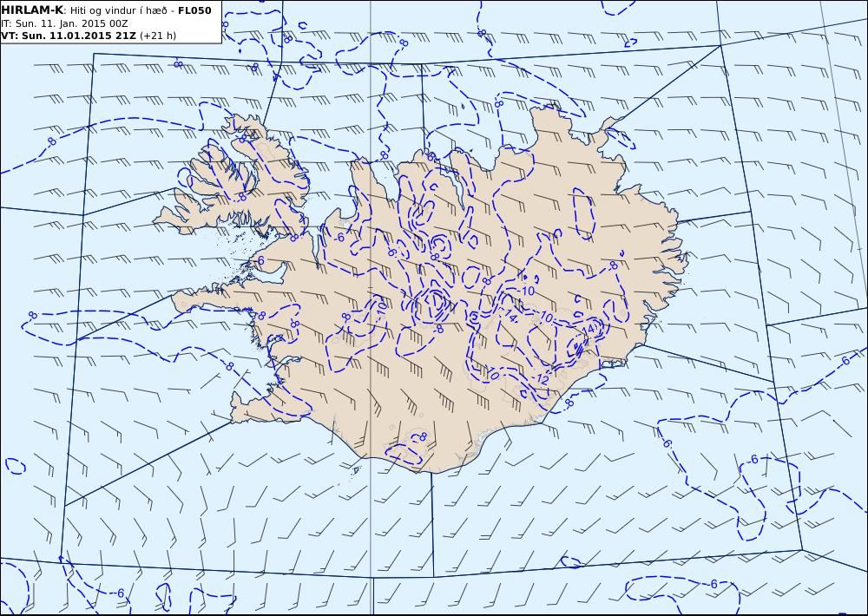
Task: Click the "(+21 h)" forecast offset text
Action: [x=158, y=36]
